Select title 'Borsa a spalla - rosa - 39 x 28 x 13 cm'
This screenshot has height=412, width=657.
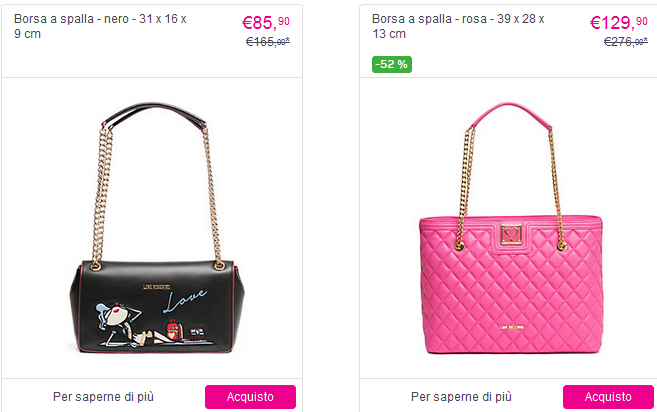pyautogui.click(x=458, y=26)
